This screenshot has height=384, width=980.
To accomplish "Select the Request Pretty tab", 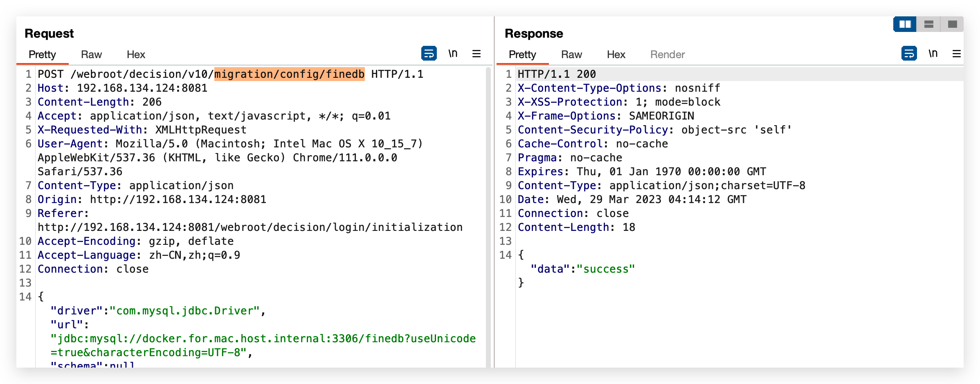I will point(42,54).
